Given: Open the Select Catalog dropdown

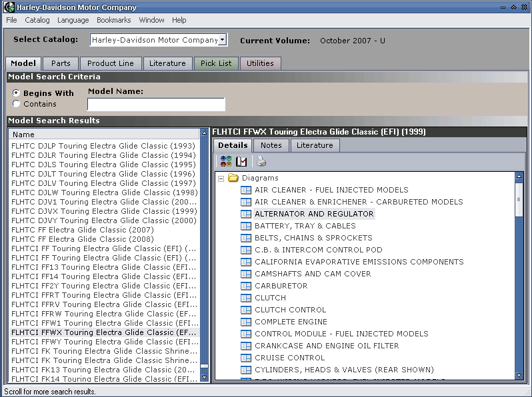Looking at the screenshot, I should point(223,40).
